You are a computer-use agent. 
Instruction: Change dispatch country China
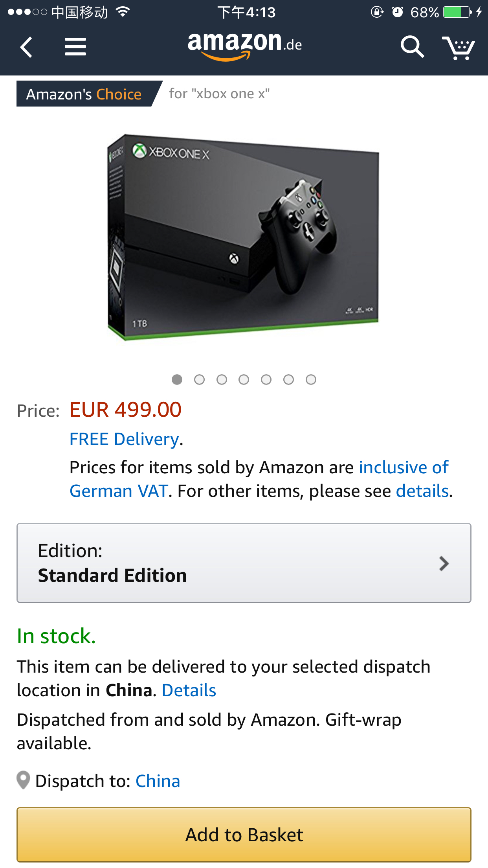pos(158,781)
